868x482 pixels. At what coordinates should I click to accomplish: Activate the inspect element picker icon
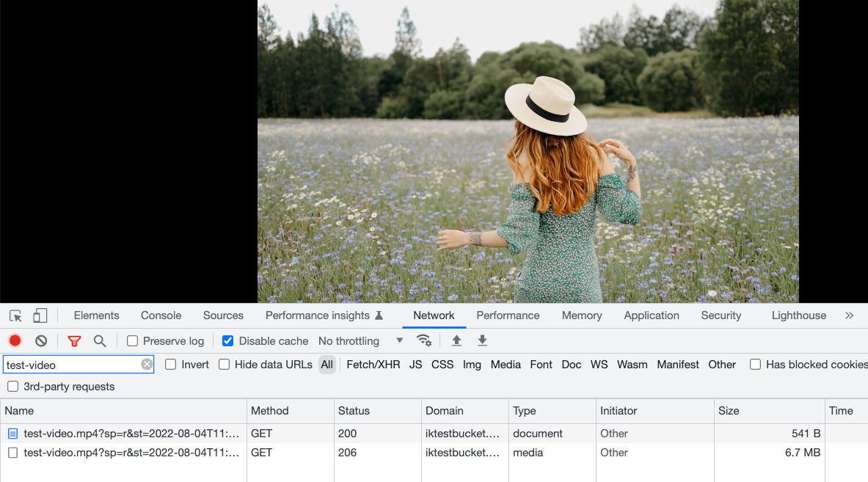(15, 316)
